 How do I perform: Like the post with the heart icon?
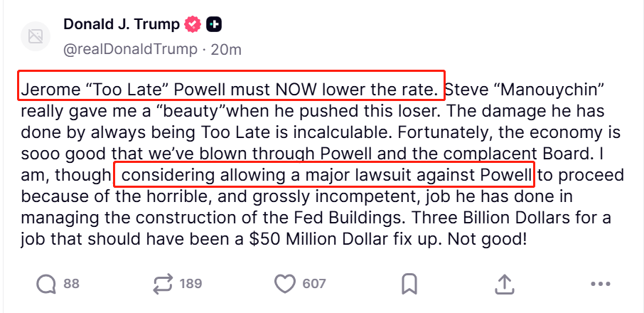[x=285, y=284]
